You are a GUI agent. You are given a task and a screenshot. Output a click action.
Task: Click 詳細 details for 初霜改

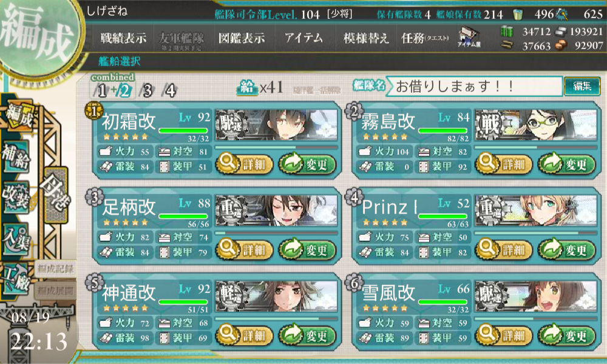[x=244, y=164]
